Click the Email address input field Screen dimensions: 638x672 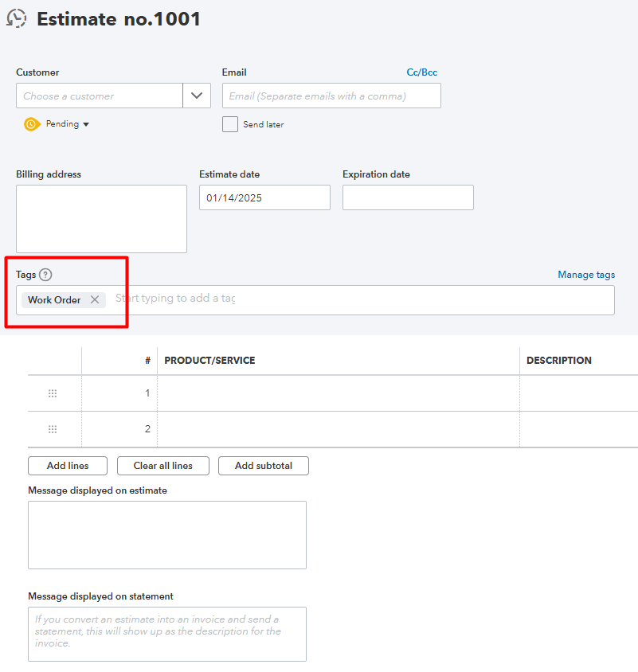[331, 95]
